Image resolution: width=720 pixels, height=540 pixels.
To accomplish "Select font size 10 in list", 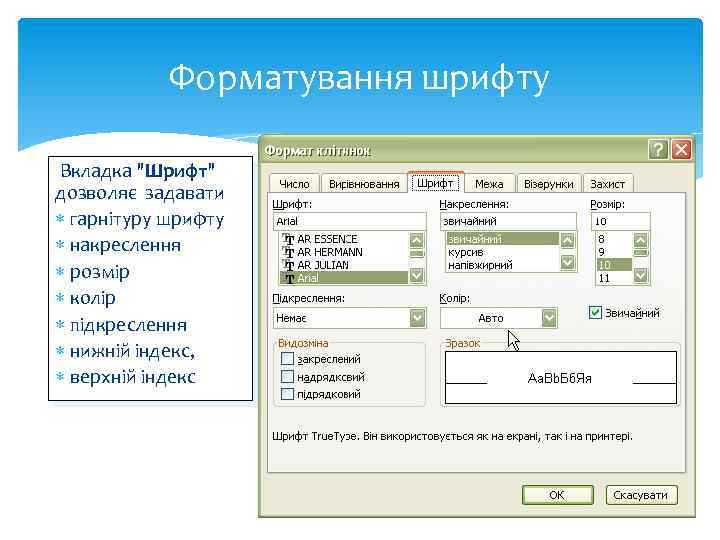I will [x=614, y=265].
